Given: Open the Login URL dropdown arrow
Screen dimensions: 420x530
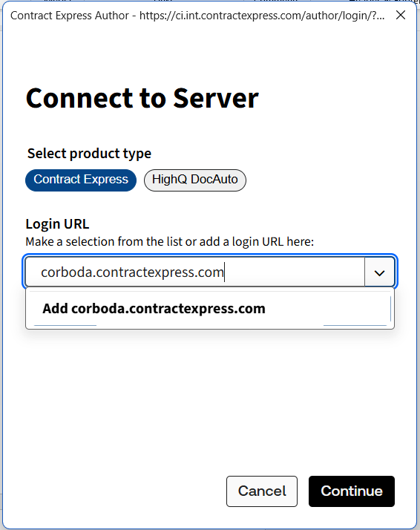Looking at the screenshot, I should point(379,272).
